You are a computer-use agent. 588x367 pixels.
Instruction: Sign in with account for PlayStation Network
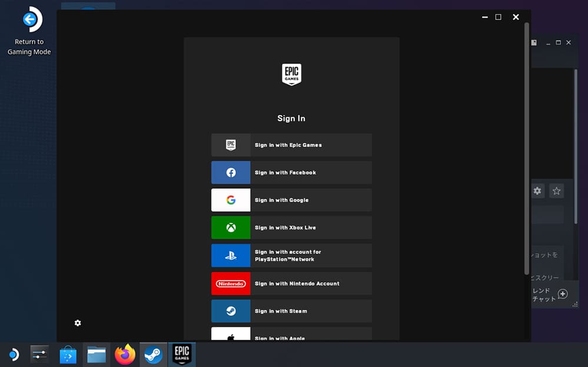click(291, 256)
